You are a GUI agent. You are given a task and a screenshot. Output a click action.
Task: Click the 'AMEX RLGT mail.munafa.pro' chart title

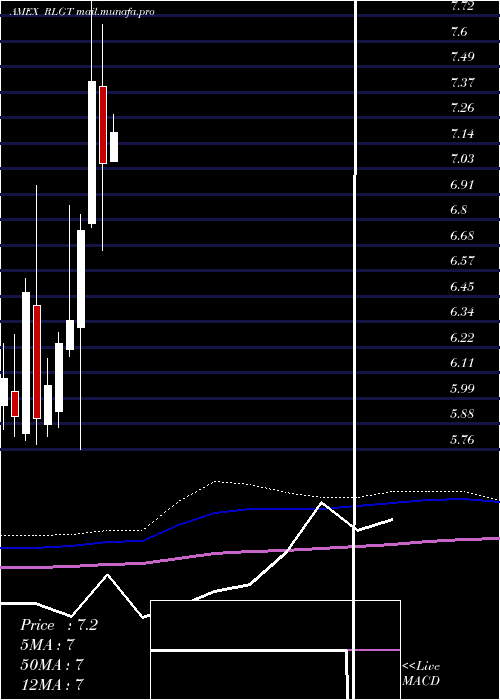click(82, 12)
